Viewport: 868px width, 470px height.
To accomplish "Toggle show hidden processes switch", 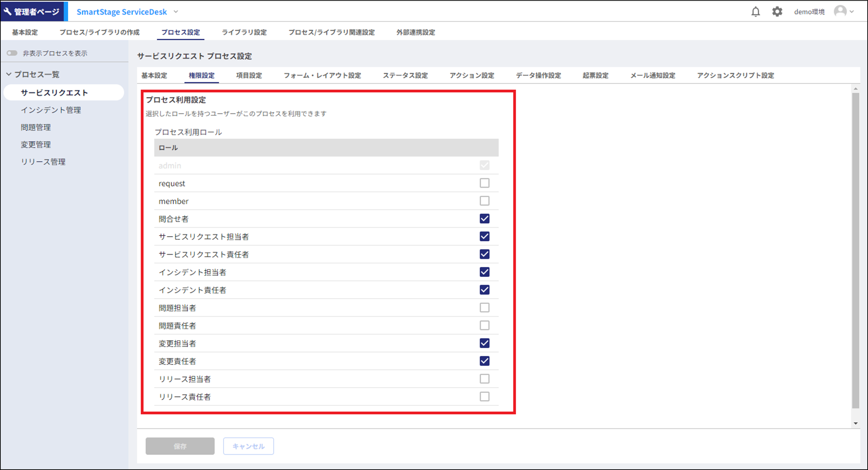I will tap(12, 53).
